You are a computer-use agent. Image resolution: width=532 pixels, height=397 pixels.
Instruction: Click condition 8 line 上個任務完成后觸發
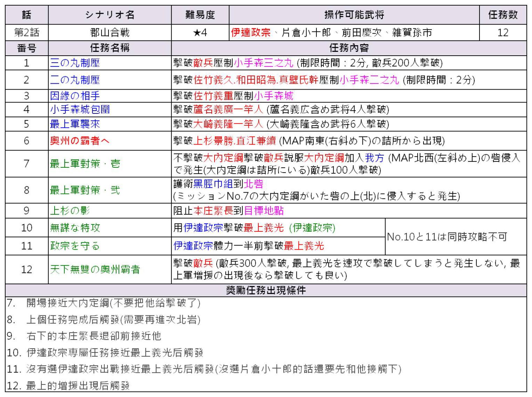(x=104, y=319)
